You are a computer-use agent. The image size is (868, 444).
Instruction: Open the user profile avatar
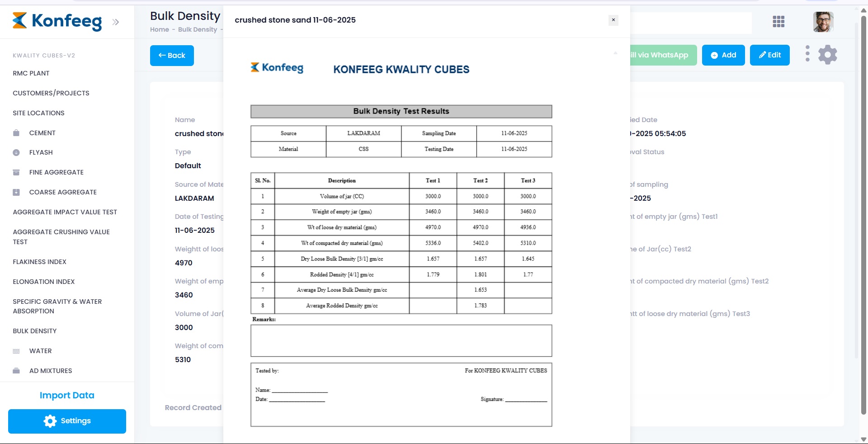tap(823, 22)
